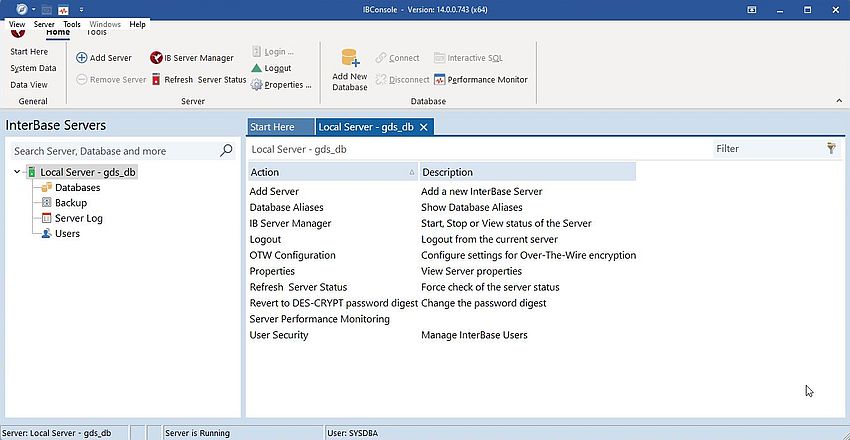Click the Add Server plus icon
850x440 pixels.
(81, 58)
